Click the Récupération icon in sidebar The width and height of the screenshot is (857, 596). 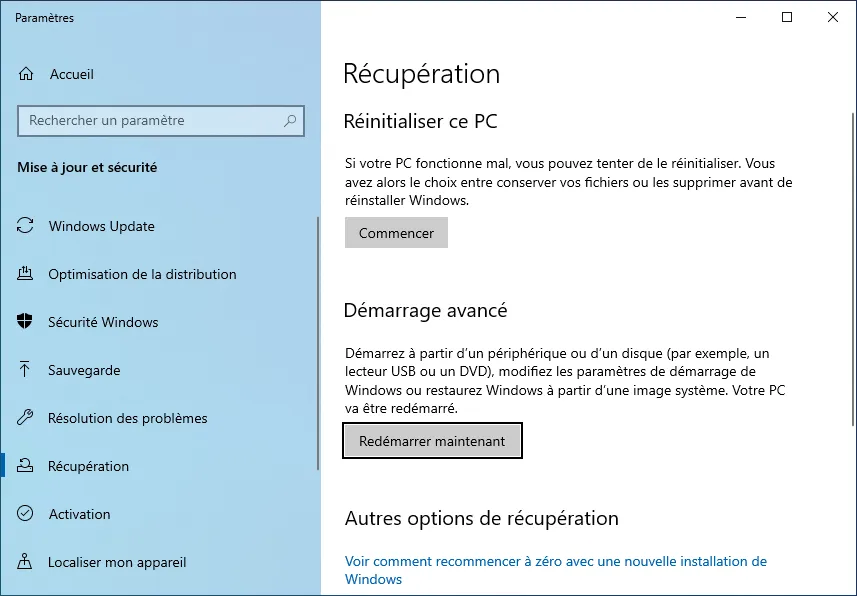pyautogui.click(x=26, y=466)
